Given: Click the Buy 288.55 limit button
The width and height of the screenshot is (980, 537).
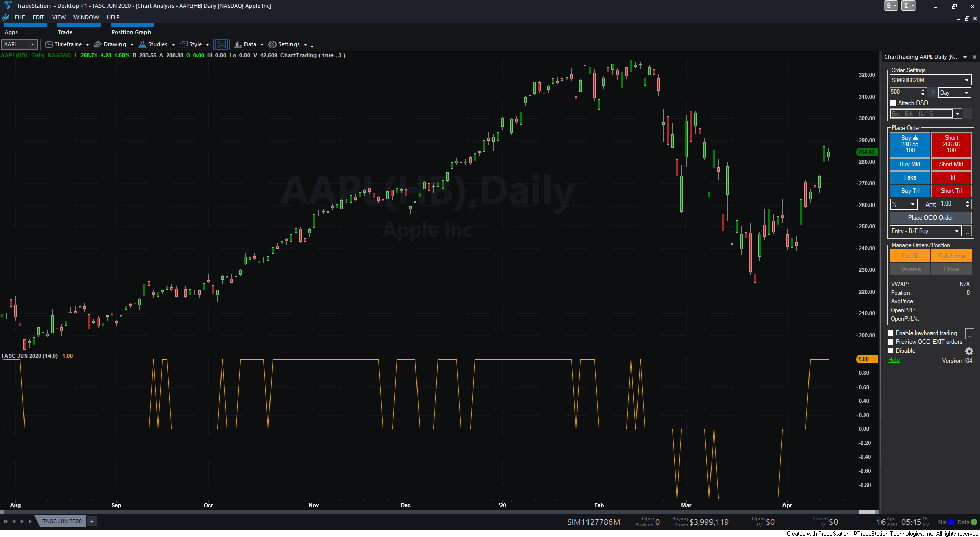Looking at the screenshot, I should tap(910, 144).
